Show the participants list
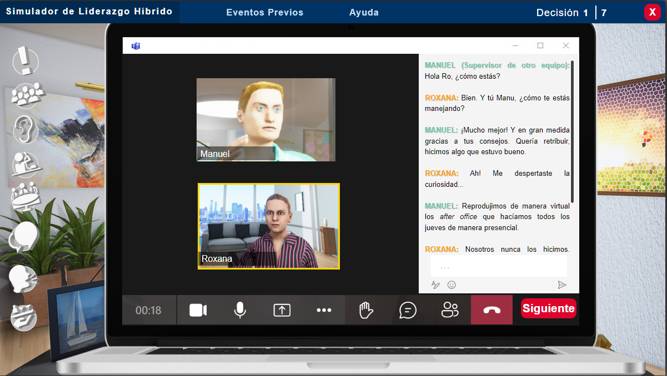The height and width of the screenshot is (376, 667). 450,310
